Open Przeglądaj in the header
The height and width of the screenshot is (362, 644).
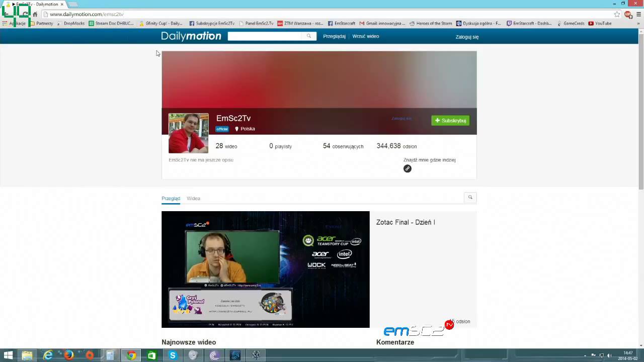pos(334,36)
